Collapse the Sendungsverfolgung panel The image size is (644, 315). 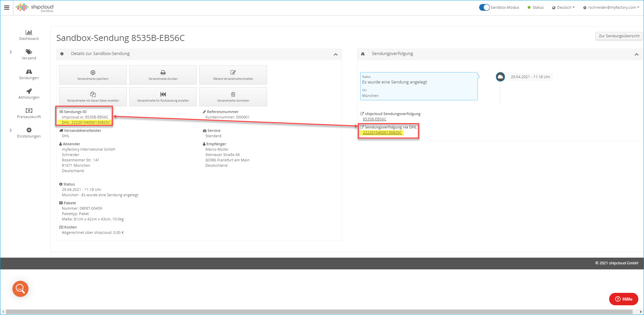coord(636,54)
